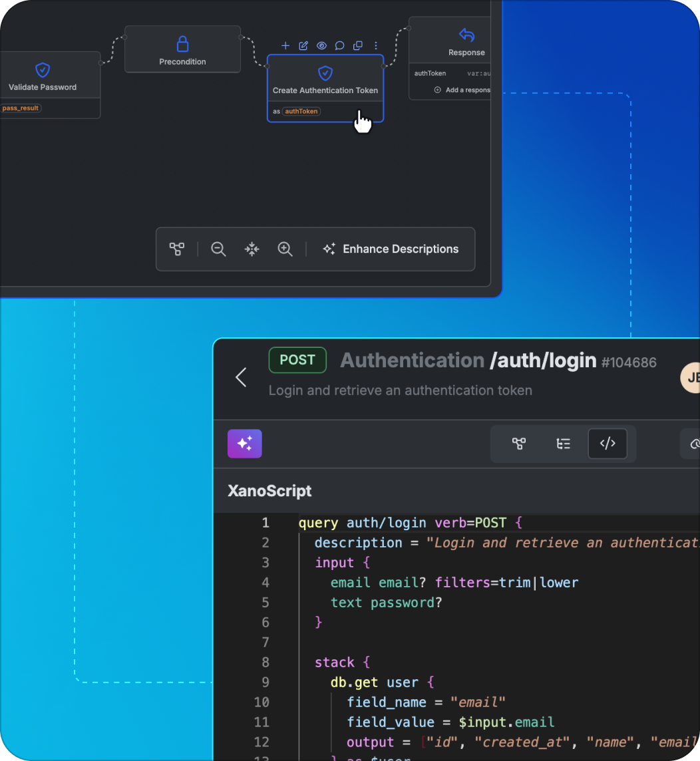Open the three-dot options menu on the token node

click(x=376, y=46)
